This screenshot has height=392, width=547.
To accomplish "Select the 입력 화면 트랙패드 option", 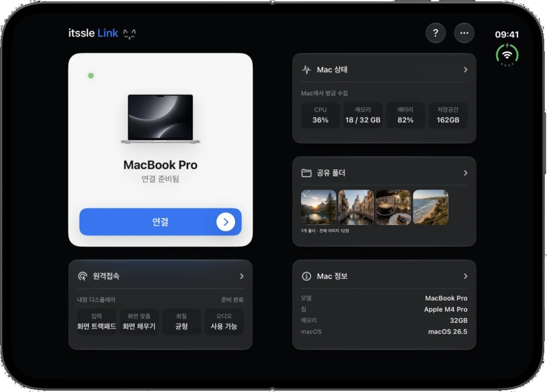I will click(x=97, y=321).
